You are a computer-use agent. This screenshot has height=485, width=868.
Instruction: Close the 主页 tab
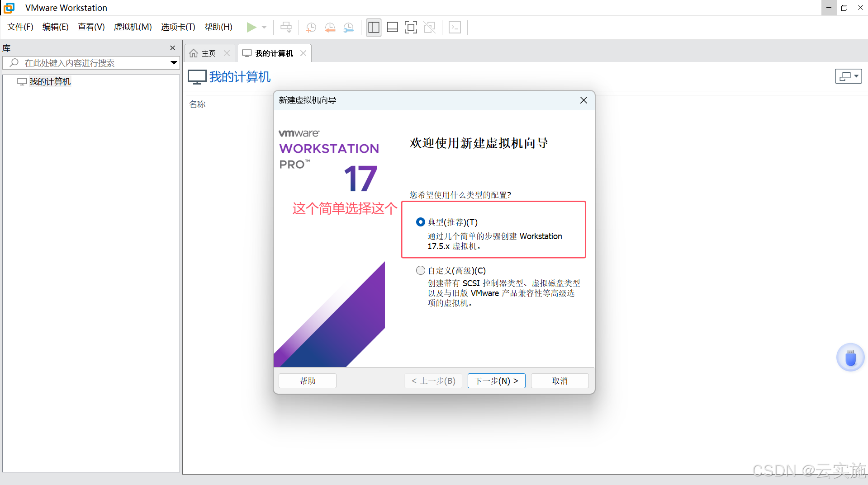tap(227, 53)
